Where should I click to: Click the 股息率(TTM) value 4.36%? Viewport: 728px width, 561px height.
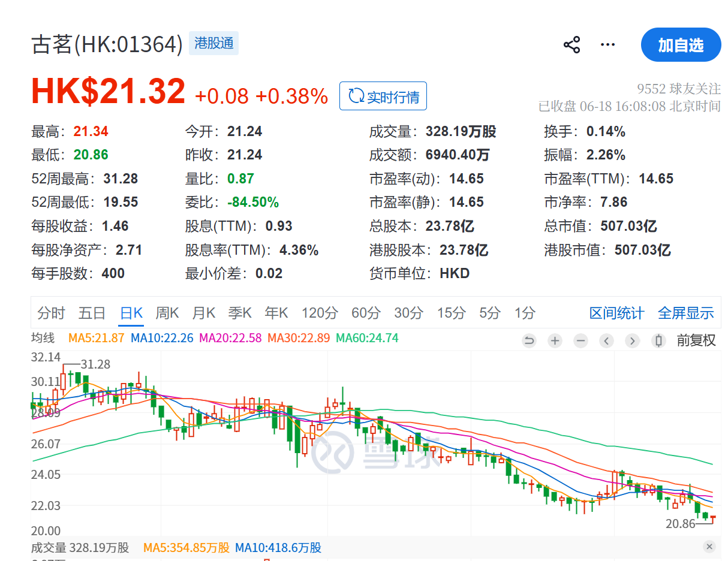coord(299,250)
